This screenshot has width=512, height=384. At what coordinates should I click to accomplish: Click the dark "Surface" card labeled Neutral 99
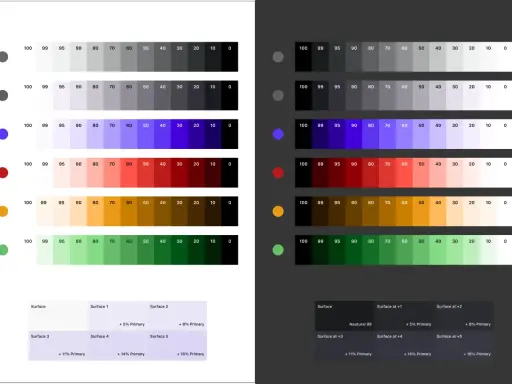pyautogui.click(x=345, y=316)
